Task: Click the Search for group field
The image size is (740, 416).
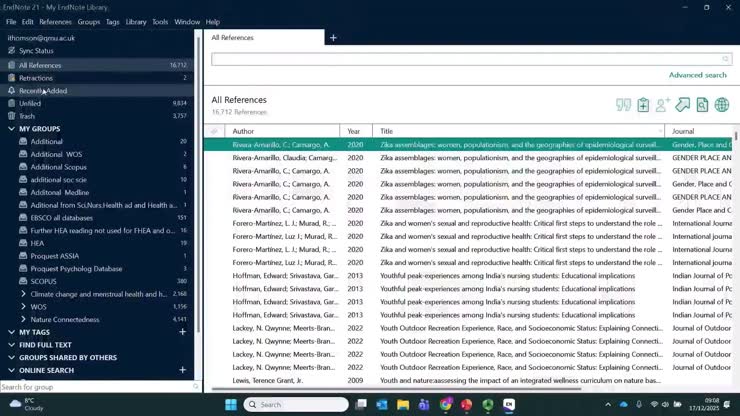Action: click(x=100, y=387)
